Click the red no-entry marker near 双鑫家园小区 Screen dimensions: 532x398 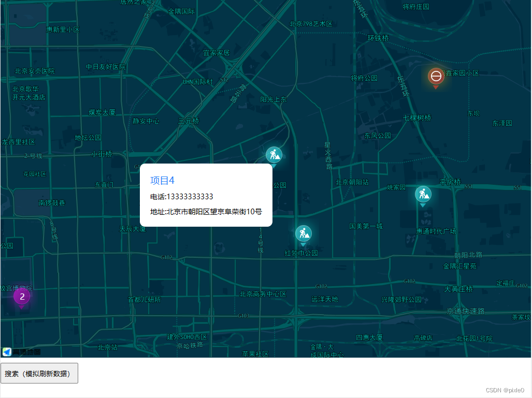pyautogui.click(x=436, y=77)
